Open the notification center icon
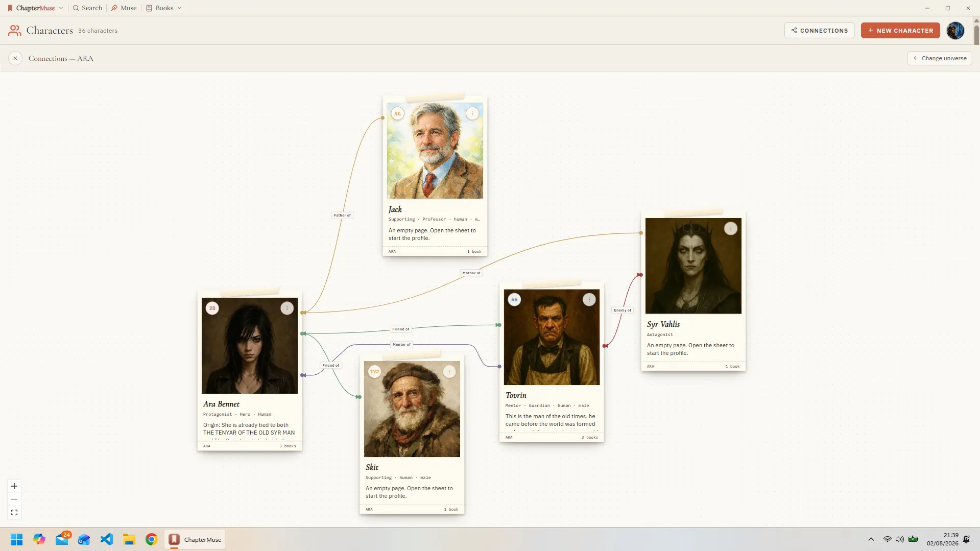Image resolution: width=980 pixels, height=551 pixels. (x=967, y=540)
